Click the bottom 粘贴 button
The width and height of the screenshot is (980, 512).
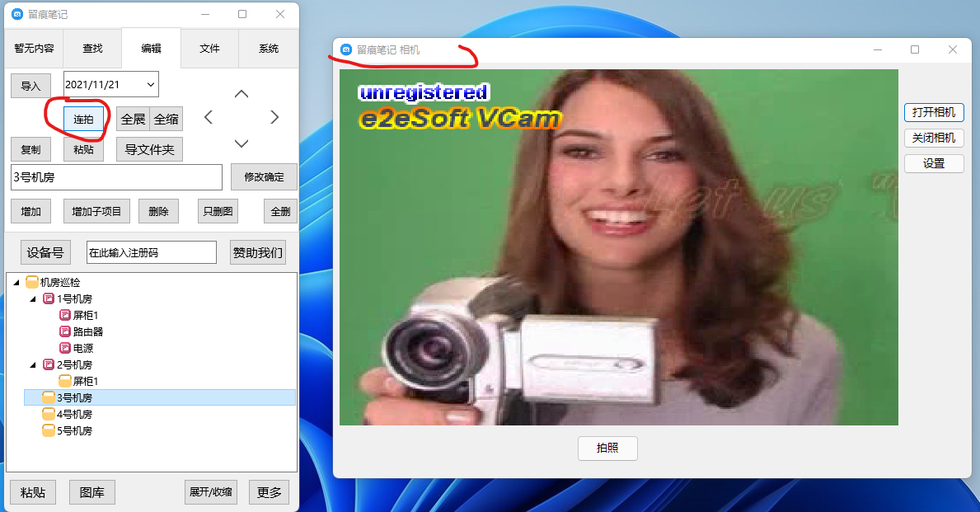[32, 492]
